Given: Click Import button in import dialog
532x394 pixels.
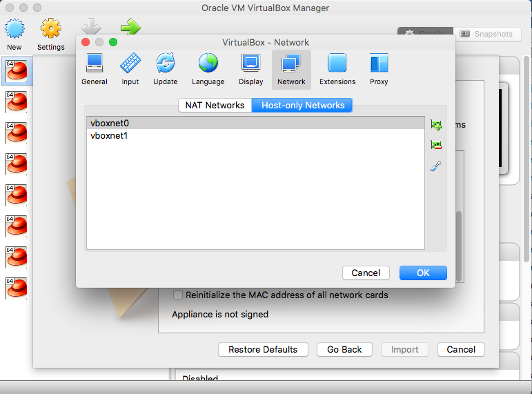Looking at the screenshot, I should [x=405, y=350].
